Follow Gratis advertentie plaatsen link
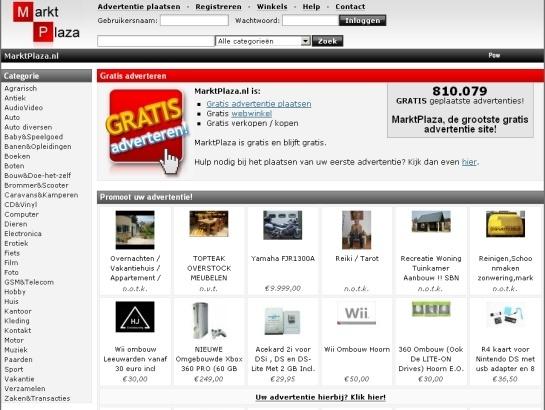The height and width of the screenshot is (410, 545). point(259,104)
